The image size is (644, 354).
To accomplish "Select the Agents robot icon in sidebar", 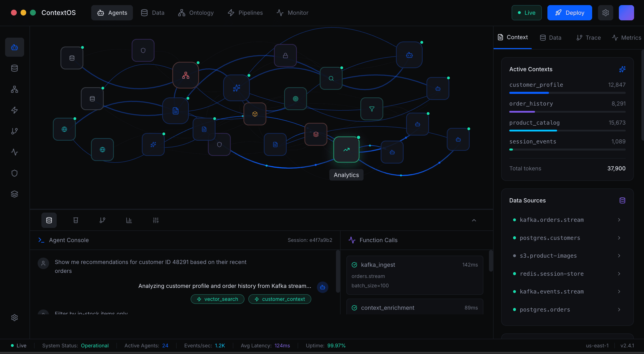I will pos(14,47).
